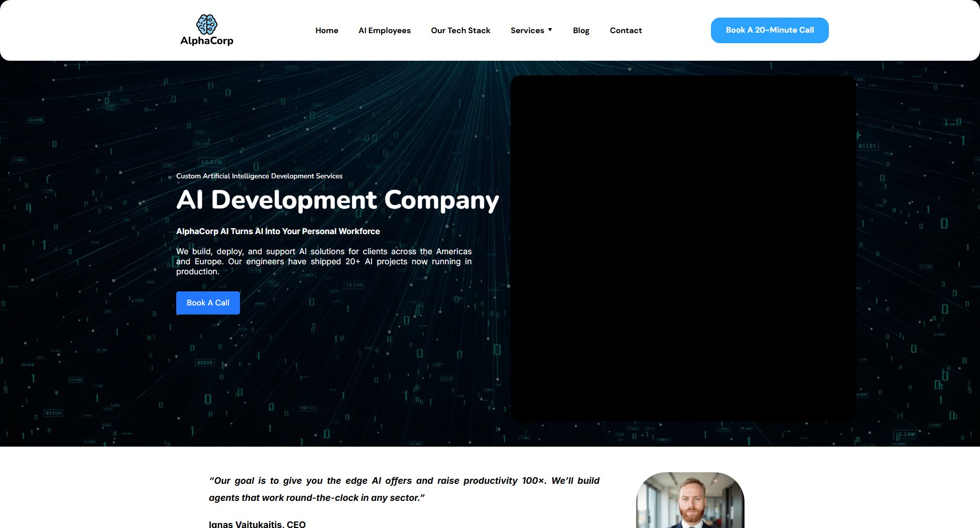980x528 pixels.
Task: Click the black media panel in the hero
Action: [683, 248]
